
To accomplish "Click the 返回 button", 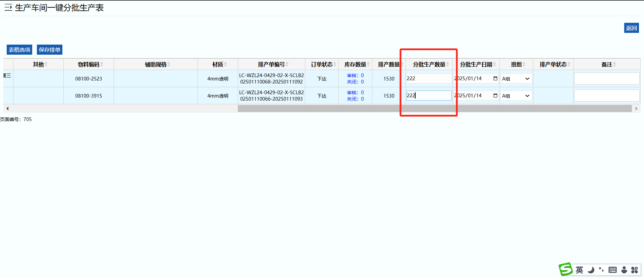I will tap(631, 28).
